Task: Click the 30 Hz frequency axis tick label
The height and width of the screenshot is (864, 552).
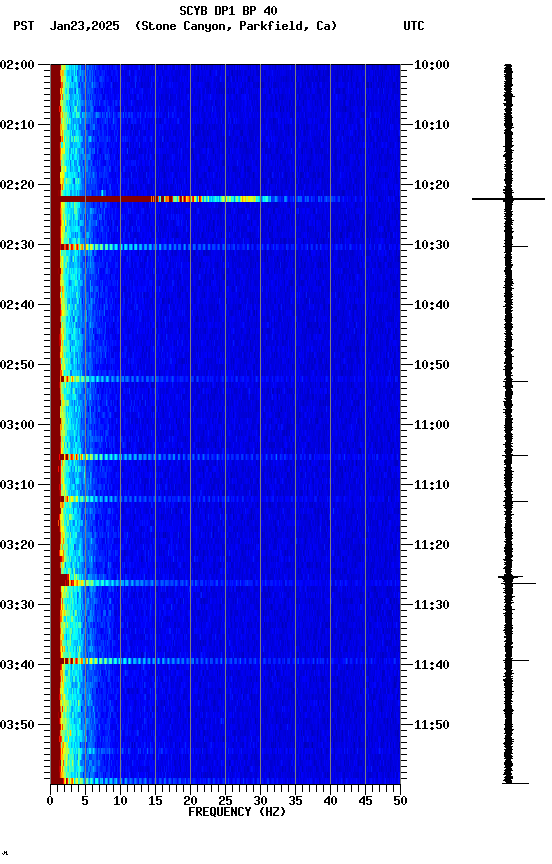Action: click(260, 801)
